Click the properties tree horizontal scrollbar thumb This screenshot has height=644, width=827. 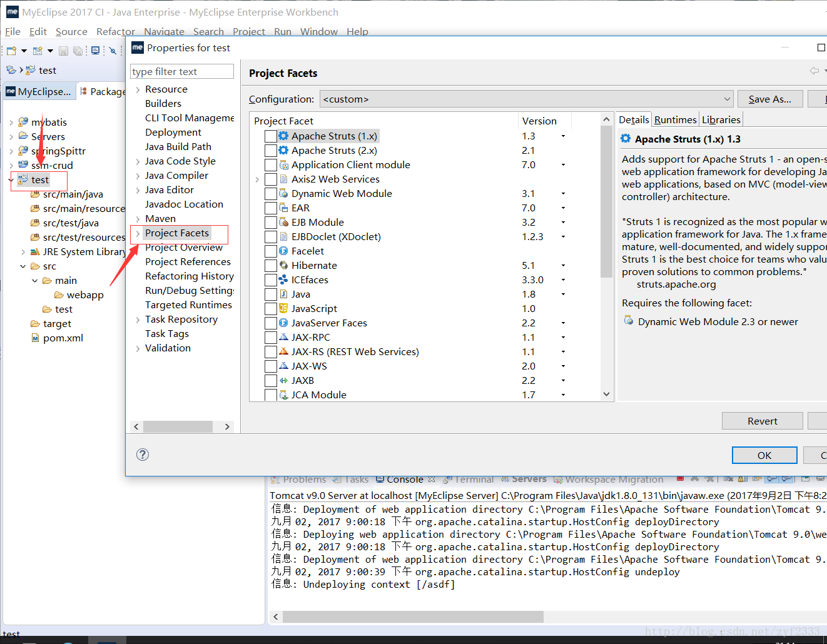tap(178, 426)
